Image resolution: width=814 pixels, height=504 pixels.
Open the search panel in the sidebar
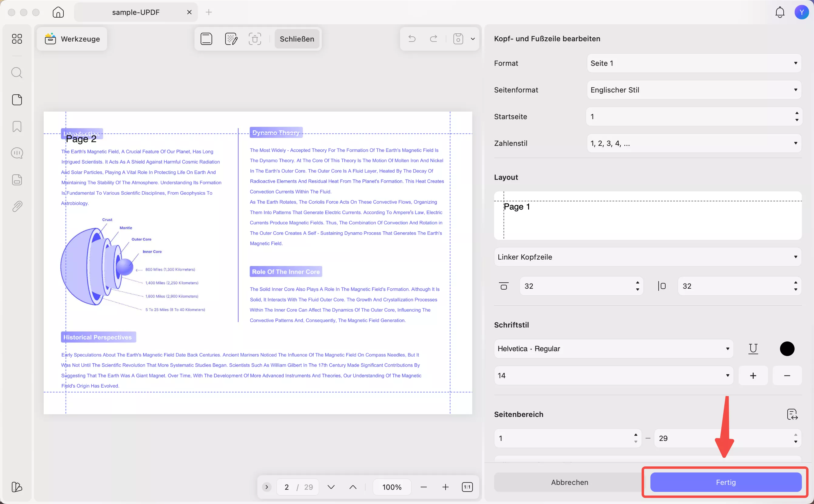(17, 72)
